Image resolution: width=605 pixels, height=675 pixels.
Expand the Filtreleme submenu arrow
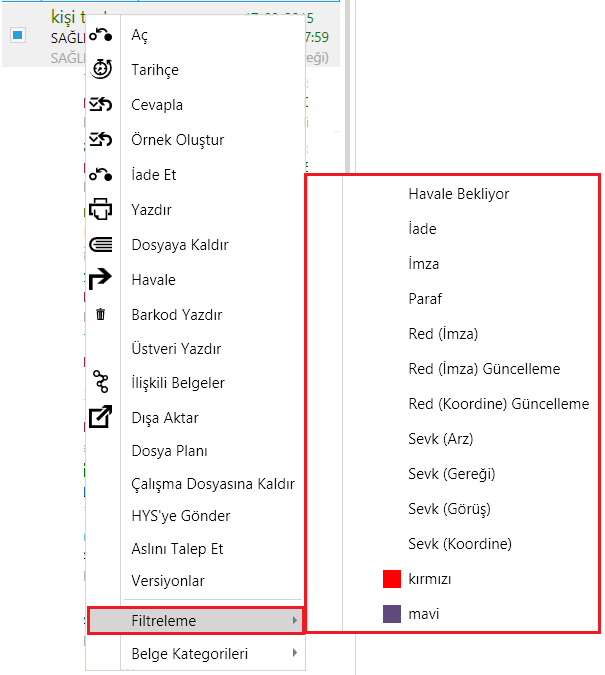pyautogui.click(x=295, y=620)
